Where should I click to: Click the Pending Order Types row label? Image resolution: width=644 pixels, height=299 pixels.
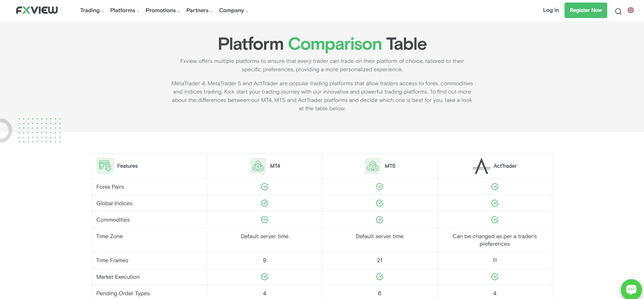(123, 293)
